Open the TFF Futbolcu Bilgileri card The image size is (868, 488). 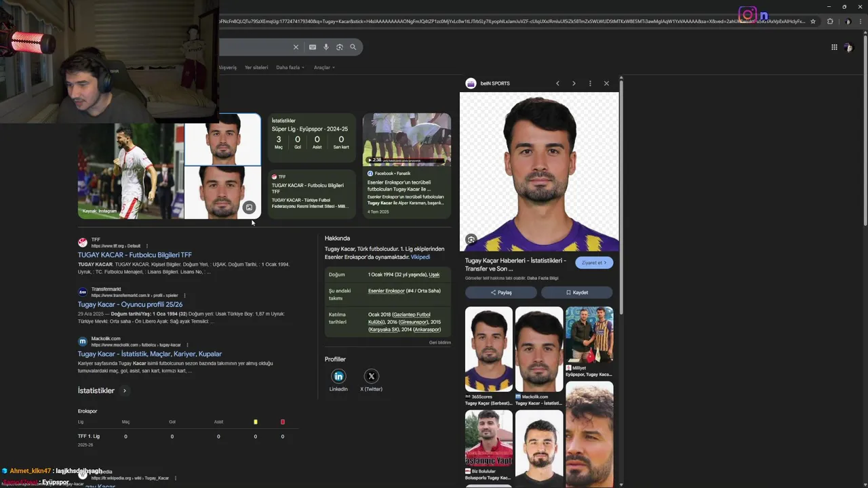click(312, 194)
